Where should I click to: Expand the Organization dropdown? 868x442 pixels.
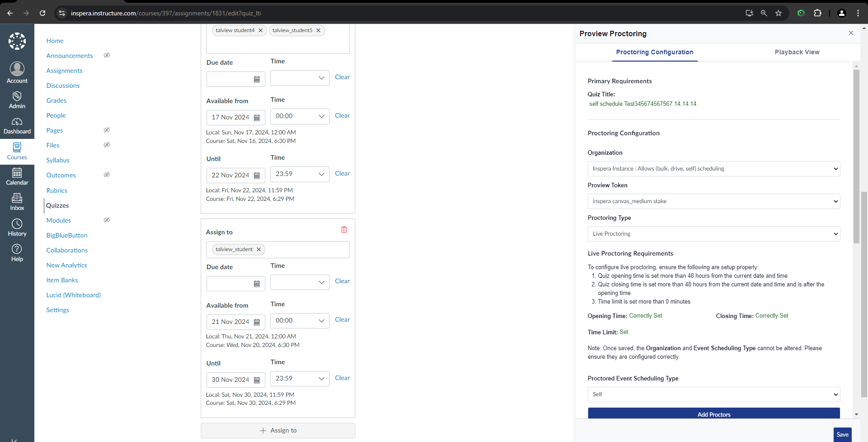[x=714, y=169]
